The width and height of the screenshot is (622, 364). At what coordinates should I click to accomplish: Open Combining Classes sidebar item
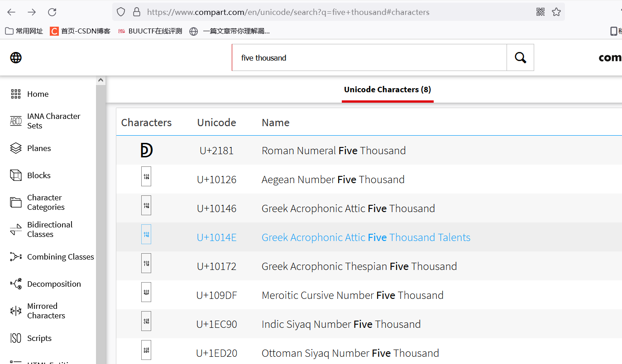coord(61,257)
